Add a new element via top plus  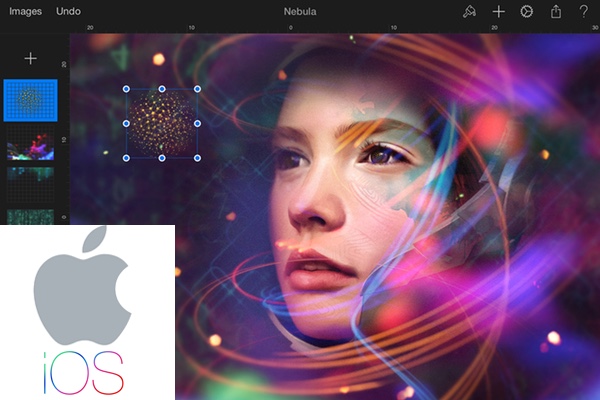click(498, 12)
